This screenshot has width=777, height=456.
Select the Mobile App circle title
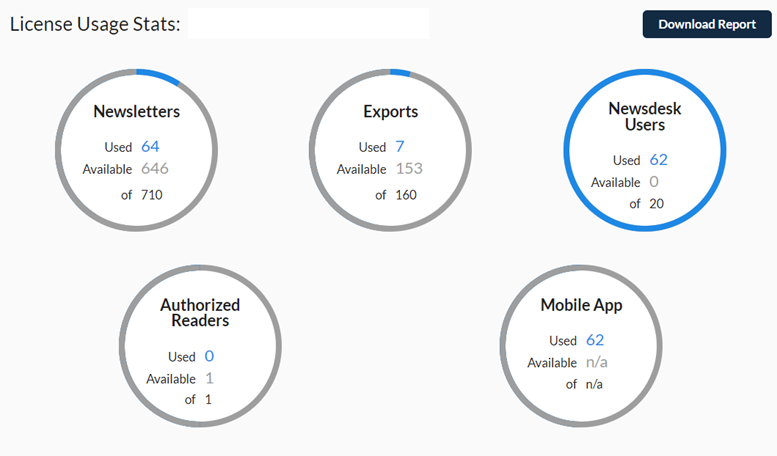[581, 305]
